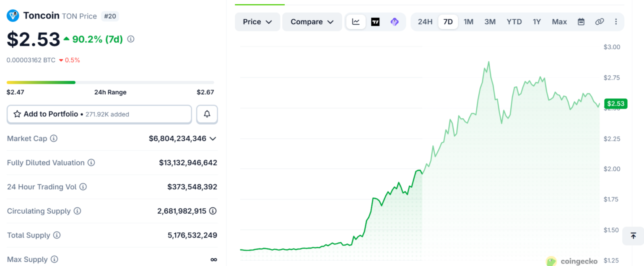The image size is (644, 266).
Task: Click the $373,548,392 trading volume value
Action: click(x=192, y=187)
